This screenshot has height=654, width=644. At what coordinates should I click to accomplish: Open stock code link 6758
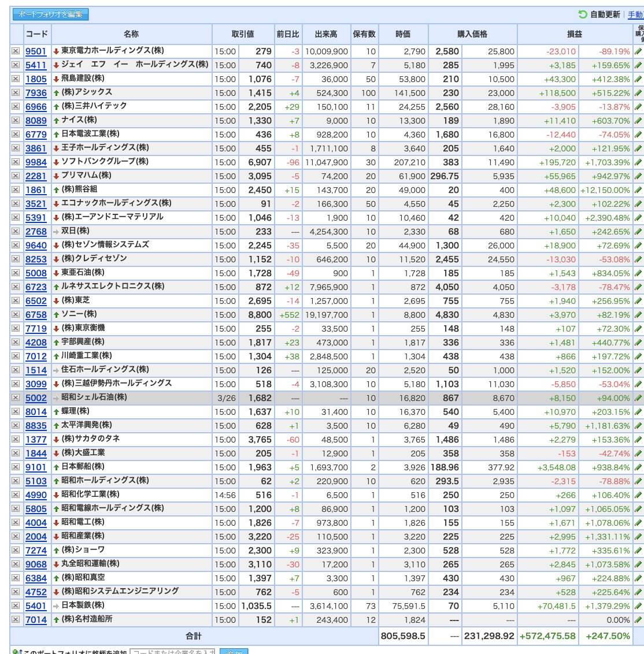click(x=36, y=314)
